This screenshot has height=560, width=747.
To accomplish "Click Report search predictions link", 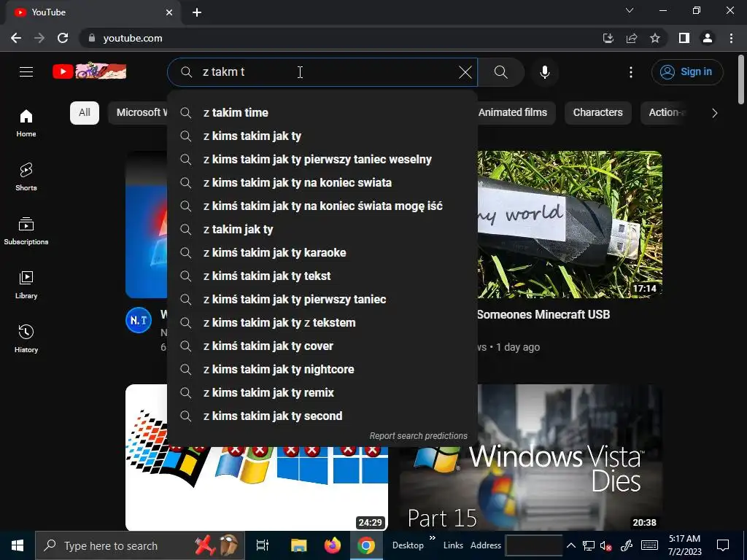I will [418, 436].
